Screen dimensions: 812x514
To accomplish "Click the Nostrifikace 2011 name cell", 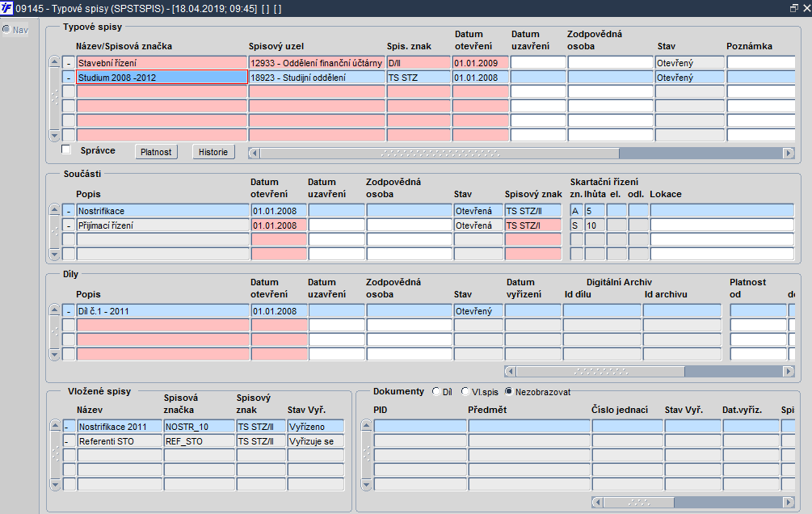I will point(120,427).
